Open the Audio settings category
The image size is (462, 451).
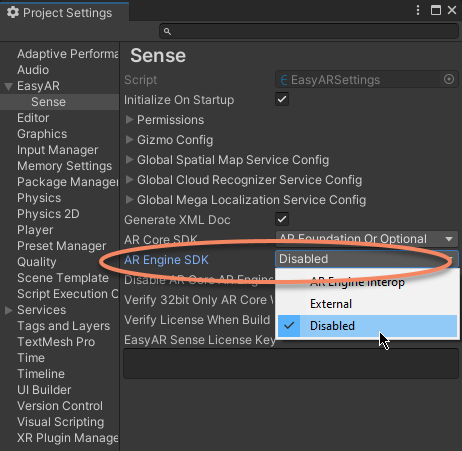(33, 70)
